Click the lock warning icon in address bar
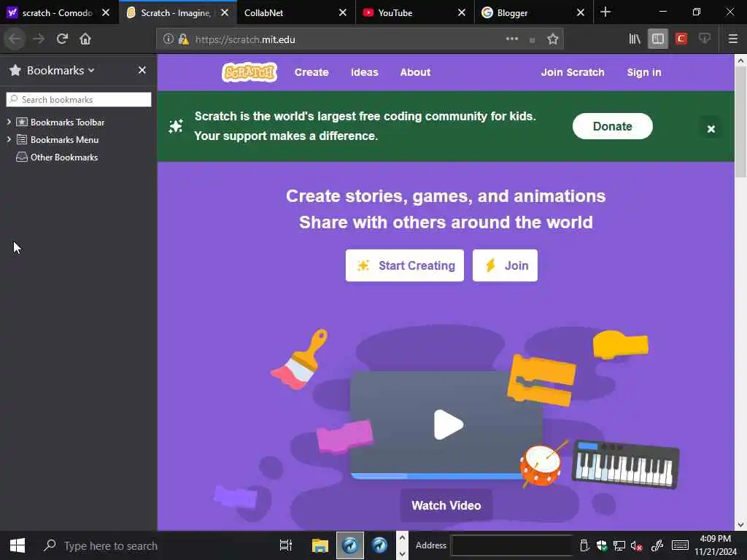747x560 pixels. point(183,39)
